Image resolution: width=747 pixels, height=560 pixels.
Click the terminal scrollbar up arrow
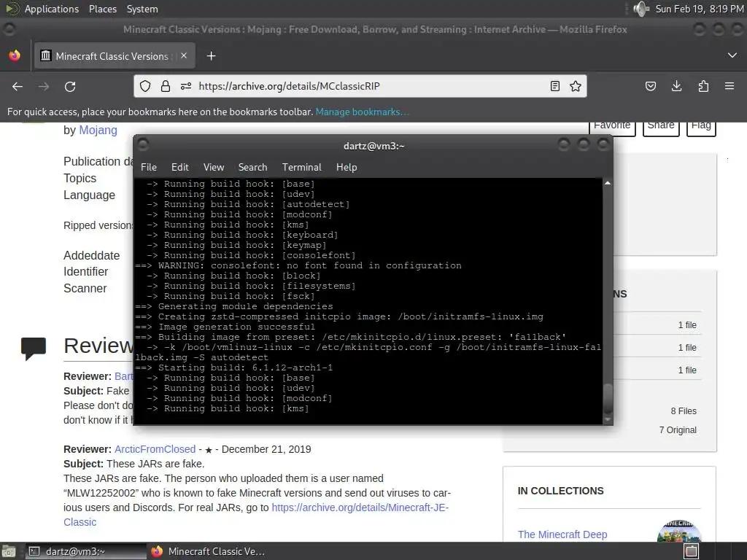pyautogui.click(x=608, y=183)
